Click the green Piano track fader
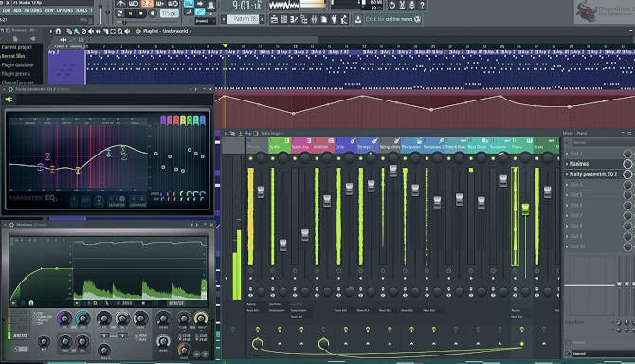 coord(525,209)
